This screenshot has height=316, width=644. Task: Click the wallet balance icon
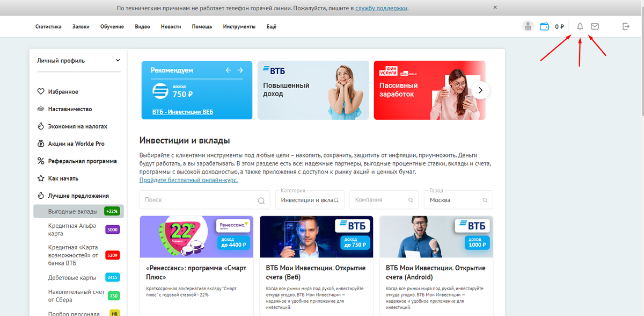point(544,26)
